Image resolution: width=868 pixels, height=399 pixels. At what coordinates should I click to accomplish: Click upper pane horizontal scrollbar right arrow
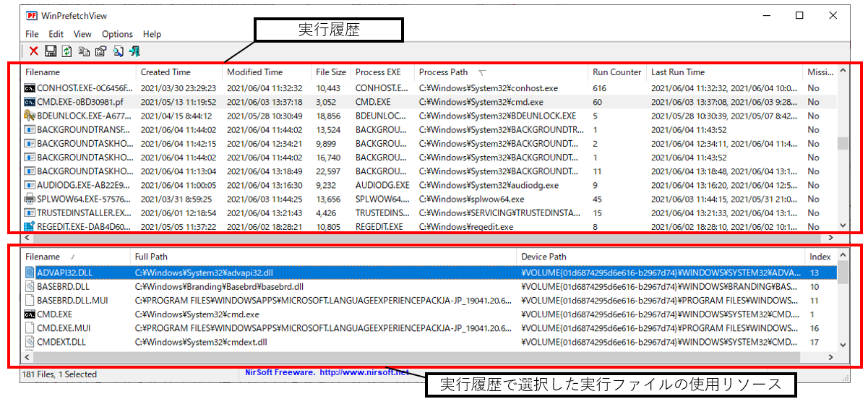pyautogui.click(x=830, y=237)
